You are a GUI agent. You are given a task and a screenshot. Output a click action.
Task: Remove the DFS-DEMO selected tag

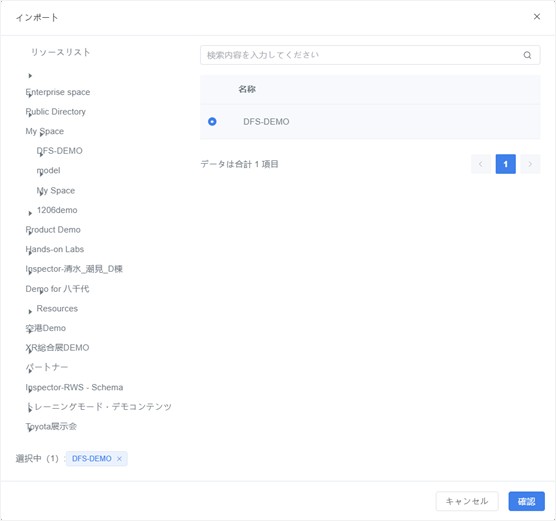coord(119,459)
